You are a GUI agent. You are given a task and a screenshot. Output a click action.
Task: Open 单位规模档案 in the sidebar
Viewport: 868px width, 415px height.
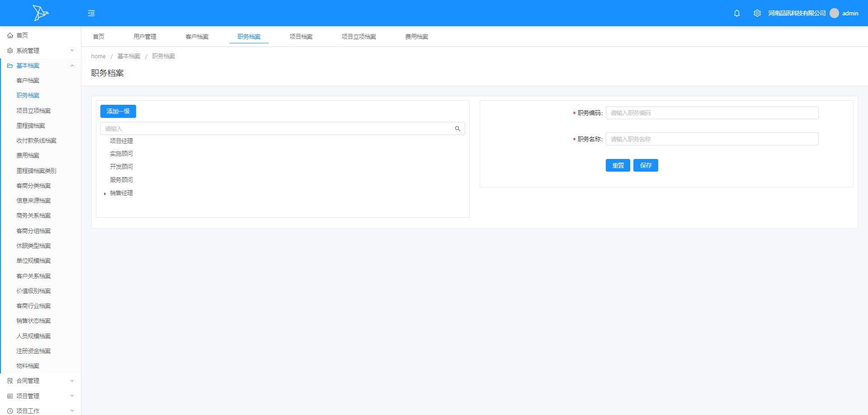pyautogui.click(x=34, y=261)
